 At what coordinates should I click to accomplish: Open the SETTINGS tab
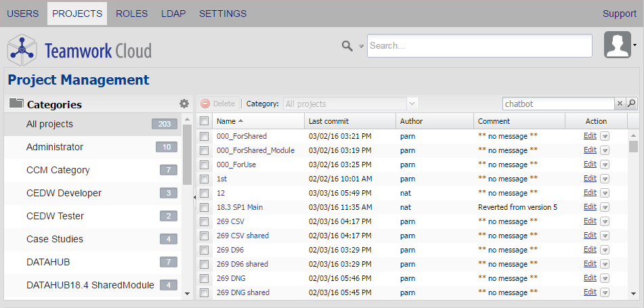(x=223, y=14)
